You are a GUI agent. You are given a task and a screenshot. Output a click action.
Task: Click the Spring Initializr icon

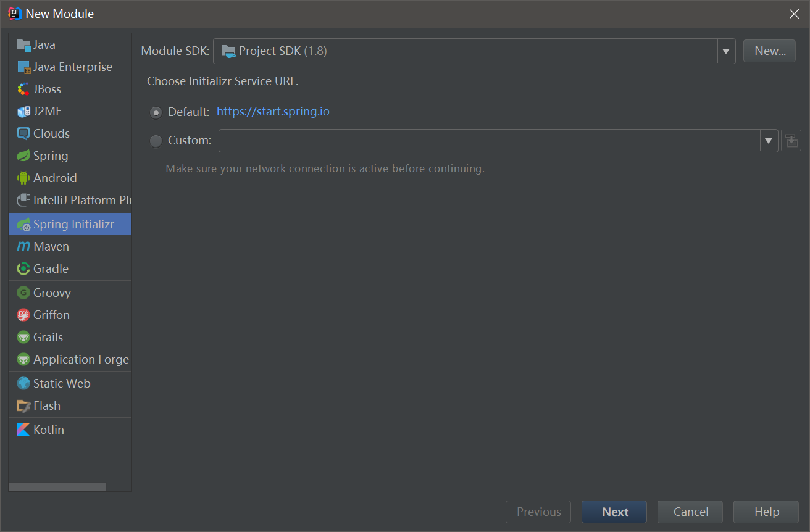click(x=23, y=225)
